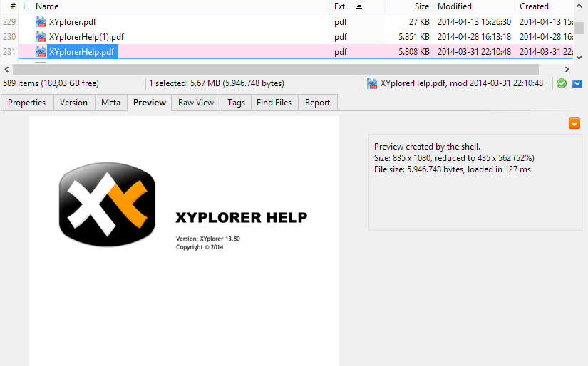Click the PDF icon in the status bar
This screenshot has width=588, height=366.
pos(372,83)
